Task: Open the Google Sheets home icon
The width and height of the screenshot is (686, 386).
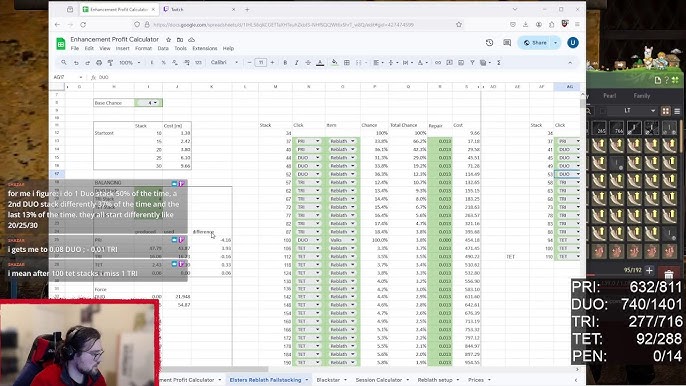Action: 61,43
